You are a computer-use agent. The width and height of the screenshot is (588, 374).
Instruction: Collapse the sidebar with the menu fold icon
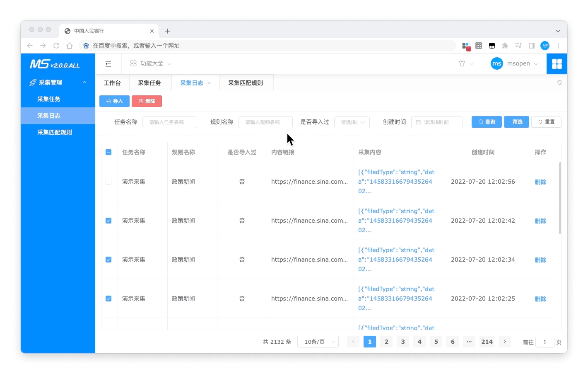point(108,64)
